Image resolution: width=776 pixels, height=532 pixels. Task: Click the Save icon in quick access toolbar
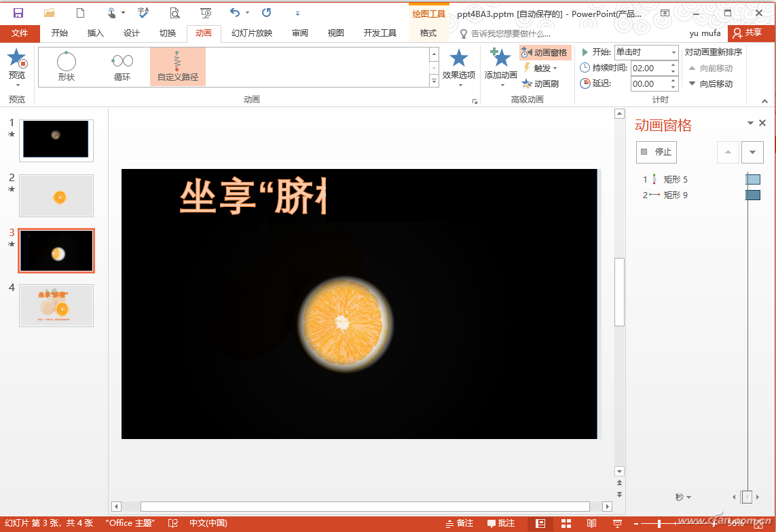[x=18, y=13]
